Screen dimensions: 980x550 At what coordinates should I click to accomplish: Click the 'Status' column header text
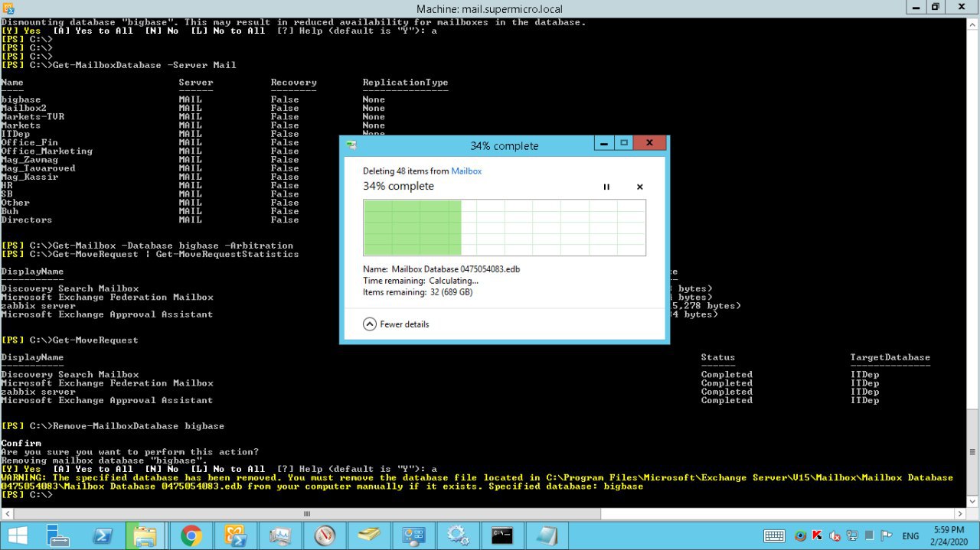[718, 357]
